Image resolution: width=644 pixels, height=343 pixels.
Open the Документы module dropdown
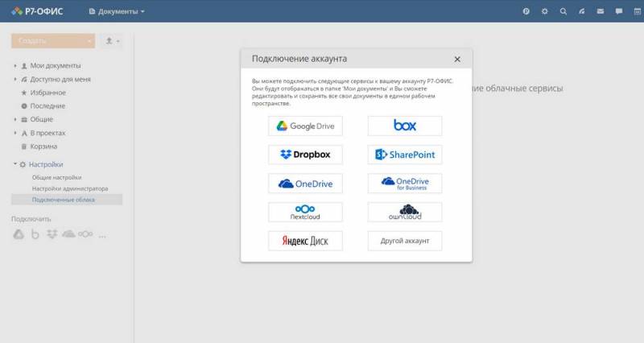(117, 11)
